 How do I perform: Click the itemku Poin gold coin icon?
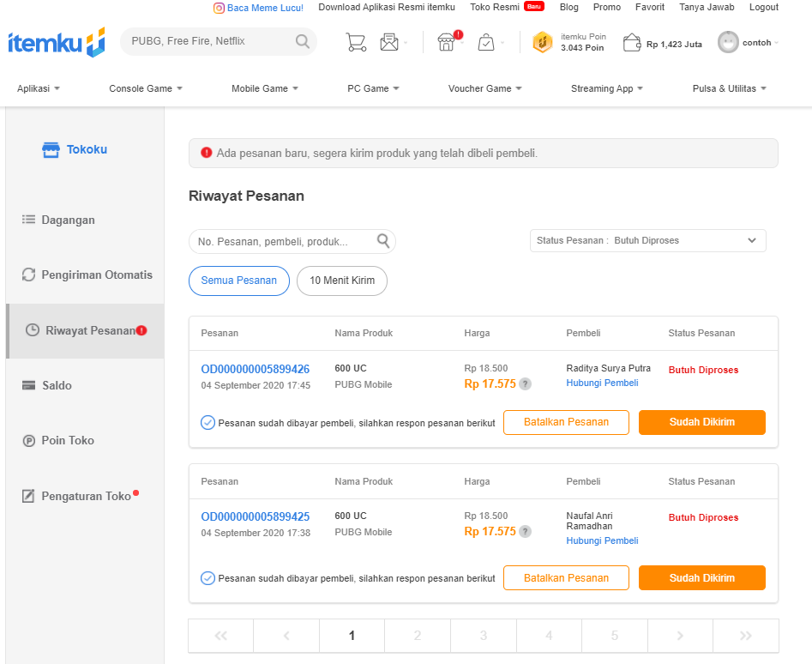click(x=542, y=42)
